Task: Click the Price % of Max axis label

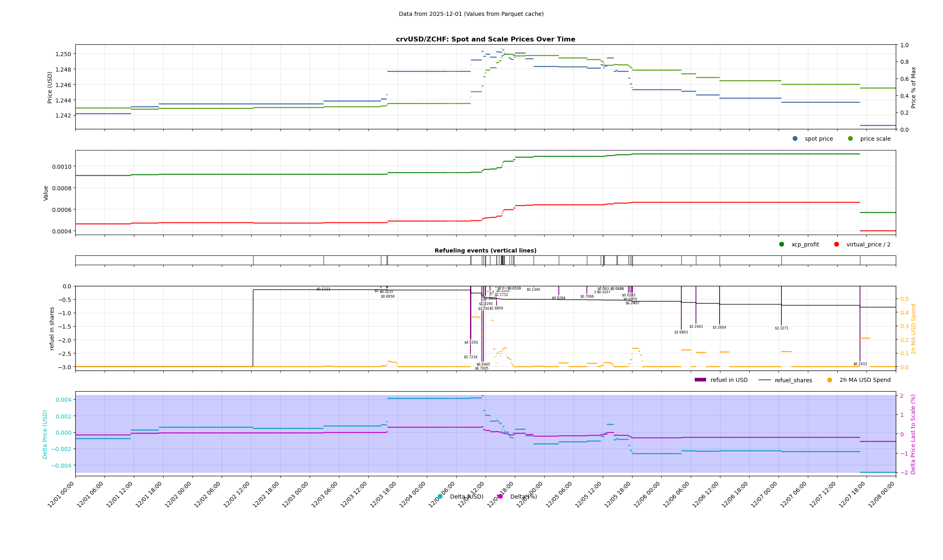Action: point(913,87)
